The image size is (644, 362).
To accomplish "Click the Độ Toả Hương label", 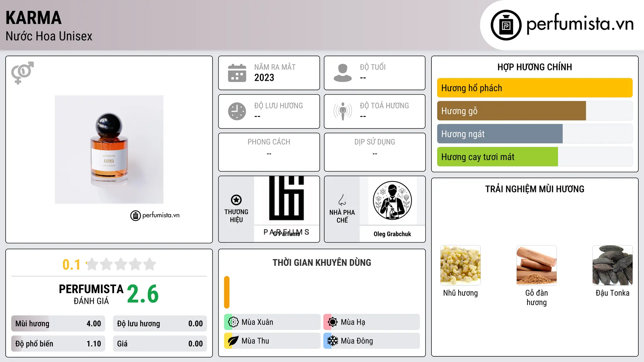I will (384, 106).
